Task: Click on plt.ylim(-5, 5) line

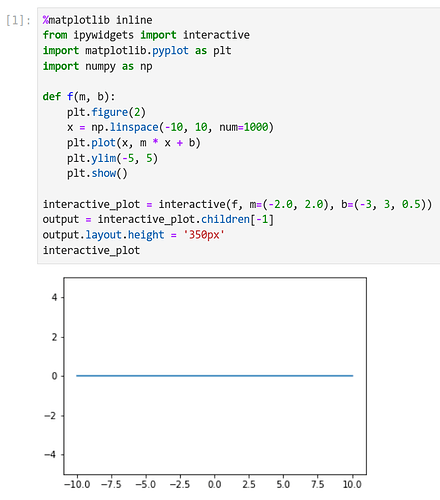Action: [x=112, y=158]
